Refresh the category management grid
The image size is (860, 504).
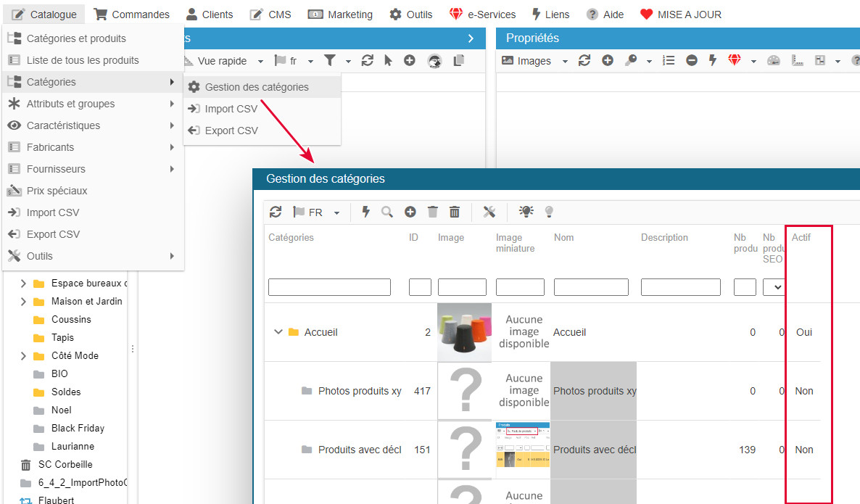coord(276,212)
